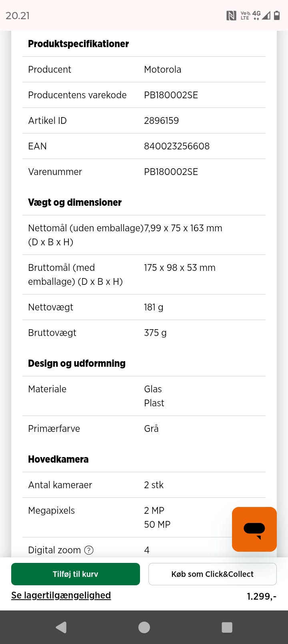Screen dimensions: 288x644
Task: Open recent apps with the square icon
Action: tap(227, 627)
